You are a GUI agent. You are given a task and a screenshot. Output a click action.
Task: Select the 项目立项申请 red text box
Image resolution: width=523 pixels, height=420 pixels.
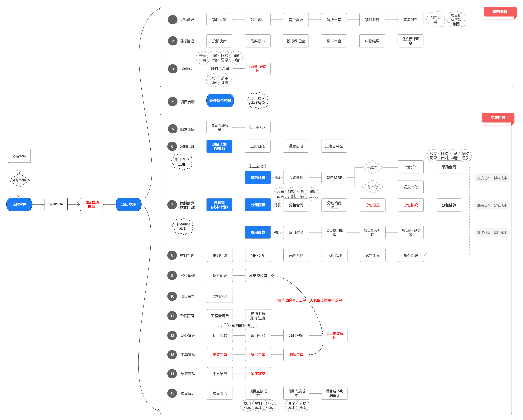coord(91,204)
